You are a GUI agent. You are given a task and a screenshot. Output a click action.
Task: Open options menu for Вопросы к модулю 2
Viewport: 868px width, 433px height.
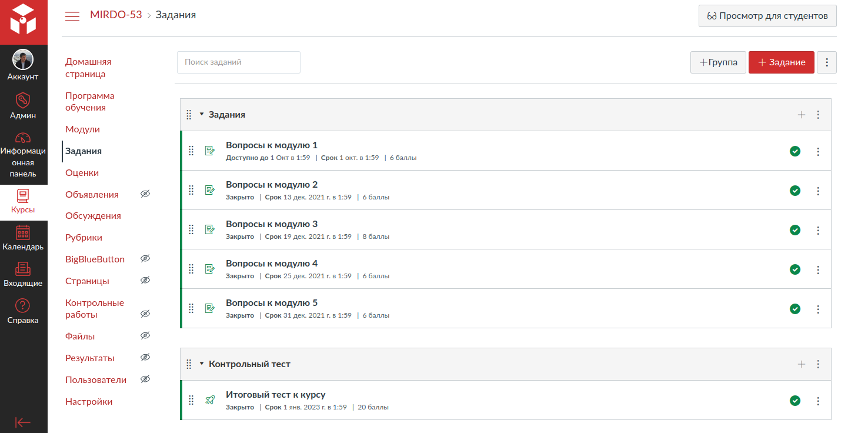click(x=818, y=191)
